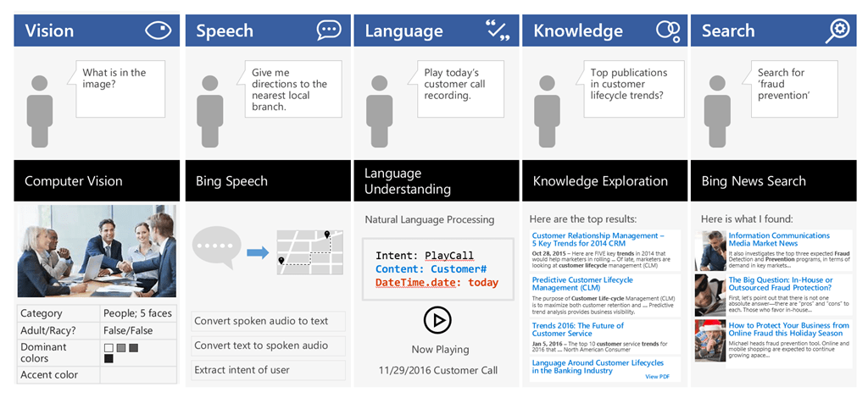Viewport: 868px width, 398px height.
Task: Open "Predictive Customer Lifecycle Management" result
Action: tap(582, 284)
